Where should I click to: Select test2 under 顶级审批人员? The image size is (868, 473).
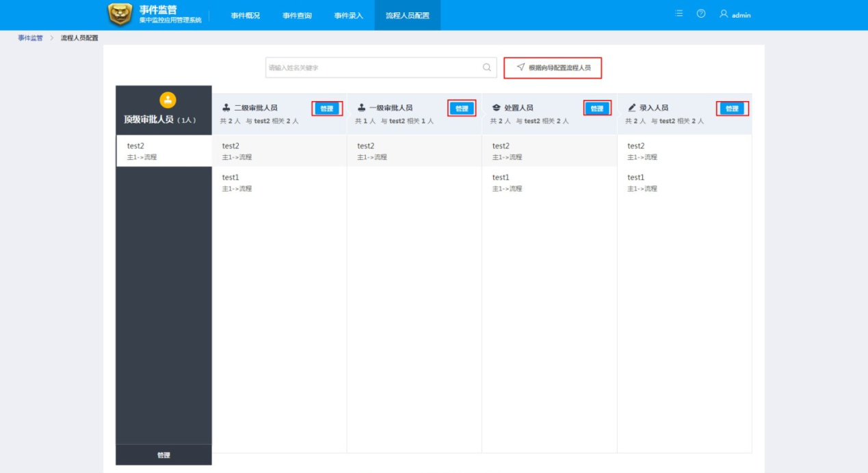click(x=164, y=151)
